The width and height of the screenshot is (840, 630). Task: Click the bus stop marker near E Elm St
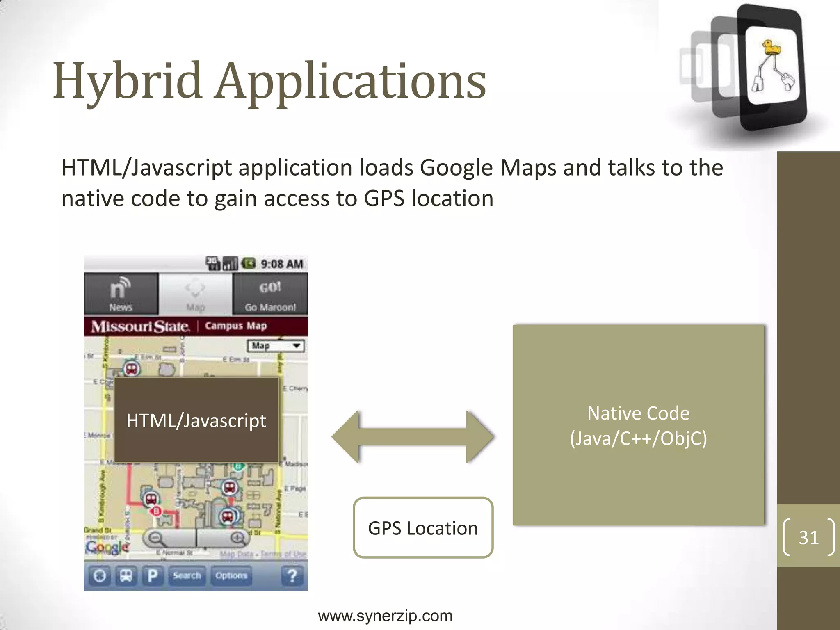[131, 368]
